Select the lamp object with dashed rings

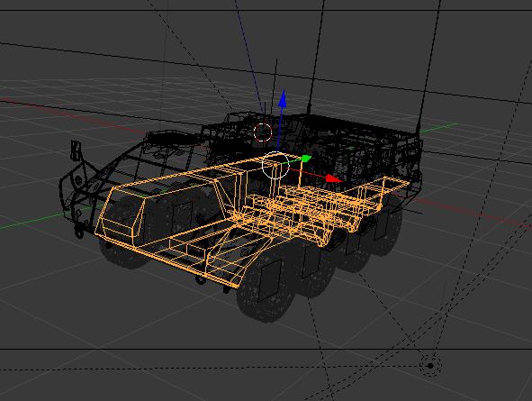coord(430,366)
